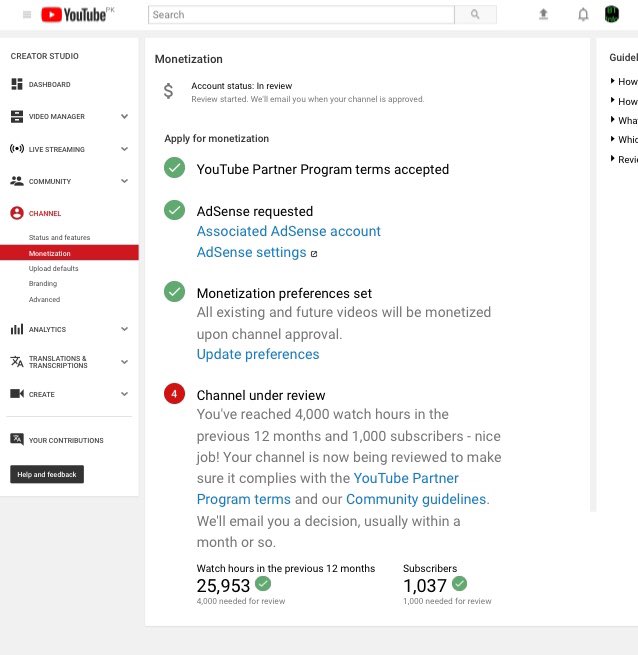Open Advanced channel settings
638x655 pixels.
click(x=44, y=299)
